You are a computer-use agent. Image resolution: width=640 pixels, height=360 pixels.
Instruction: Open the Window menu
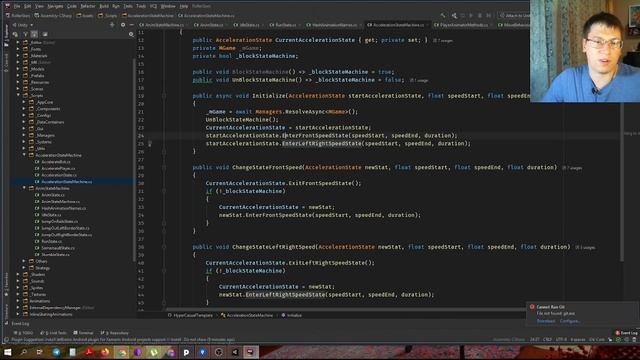168,6
